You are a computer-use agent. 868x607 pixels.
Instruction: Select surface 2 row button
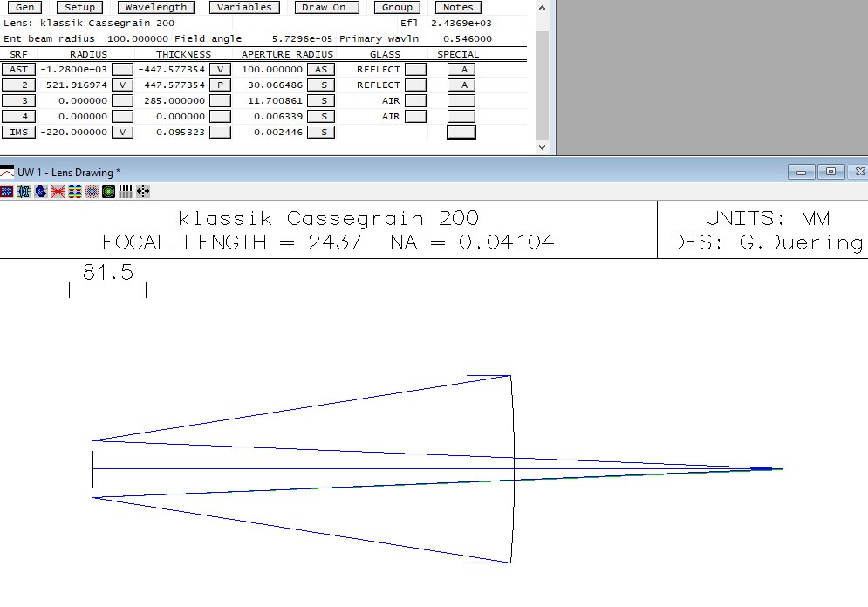[19, 85]
